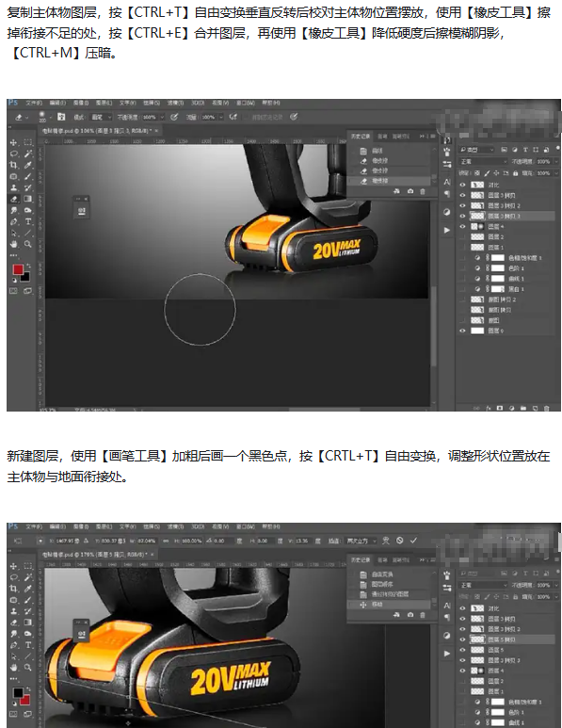Image resolution: width=562 pixels, height=728 pixels.
Task: Select the Gradient tool in upper screenshot
Action: (x=28, y=199)
